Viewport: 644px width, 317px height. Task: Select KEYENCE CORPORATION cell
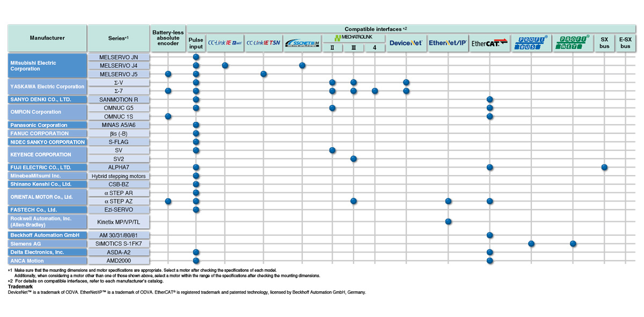pyautogui.click(x=47, y=154)
